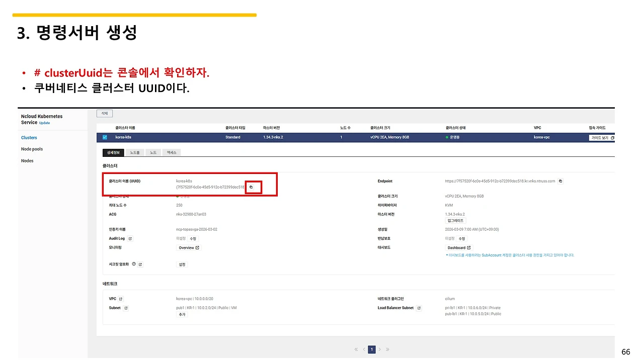Click the Standard cluster type cell
Viewport: 644px width, 362px height.
[x=233, y=137]
